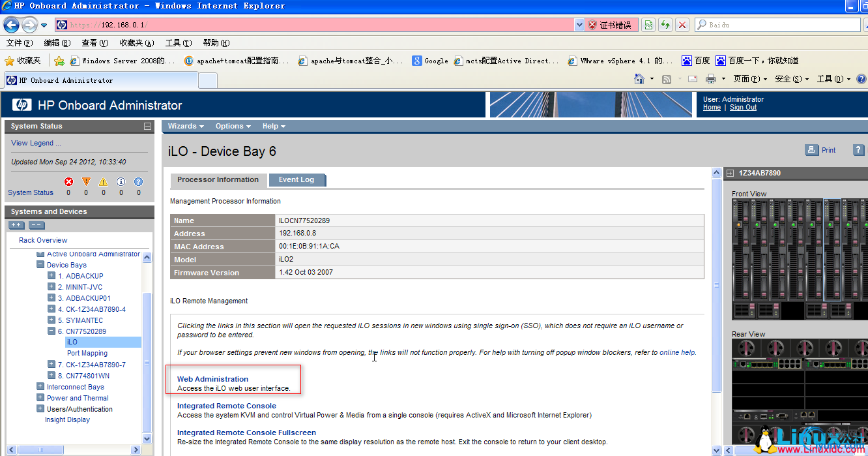Open the Wizards dropdown menu
868x456 pixels.
point(186,126)
